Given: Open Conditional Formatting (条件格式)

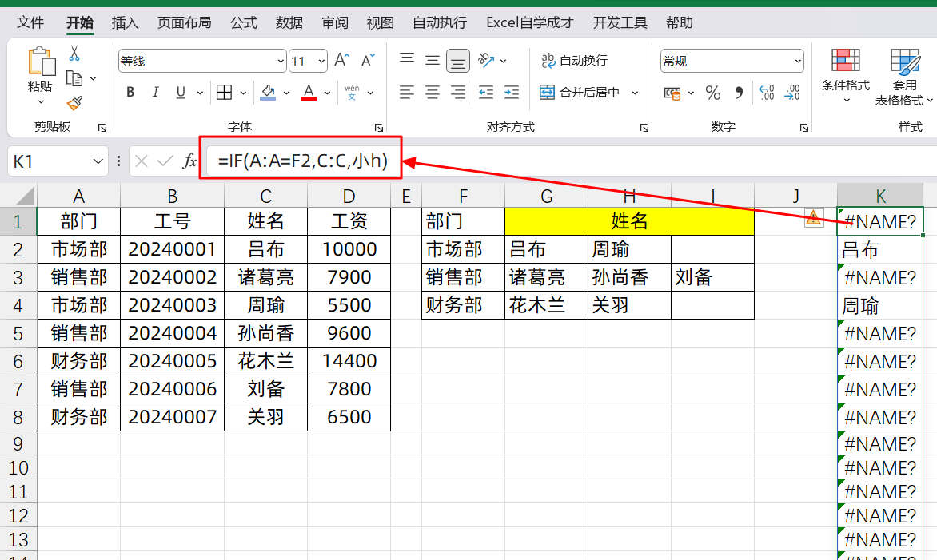Looking at the screenshot, I should (846, 77).
